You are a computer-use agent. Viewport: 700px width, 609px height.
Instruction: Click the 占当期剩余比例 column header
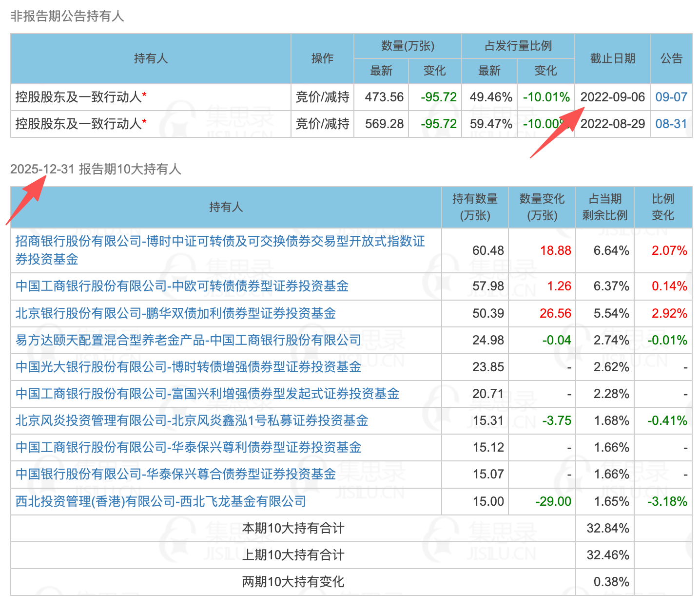[604, 207]
